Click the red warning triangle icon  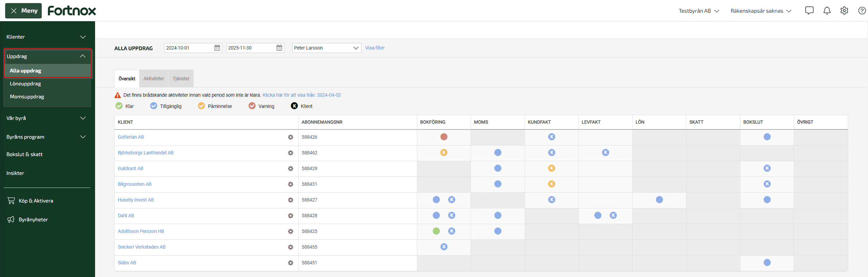point(118,95)
